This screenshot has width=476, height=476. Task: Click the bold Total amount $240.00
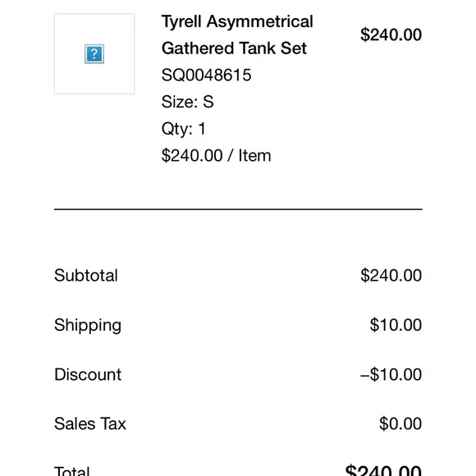pyautogui.click(x=383, y=470)
